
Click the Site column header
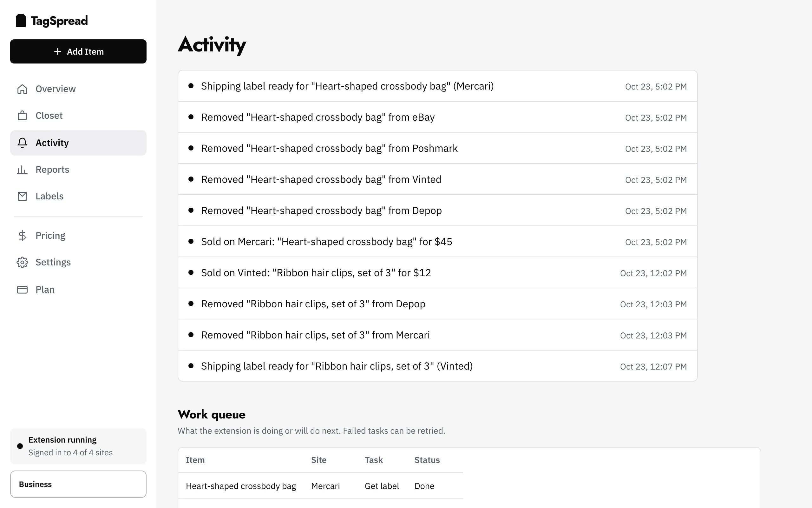pyautogui.click(x=319, y=460)
